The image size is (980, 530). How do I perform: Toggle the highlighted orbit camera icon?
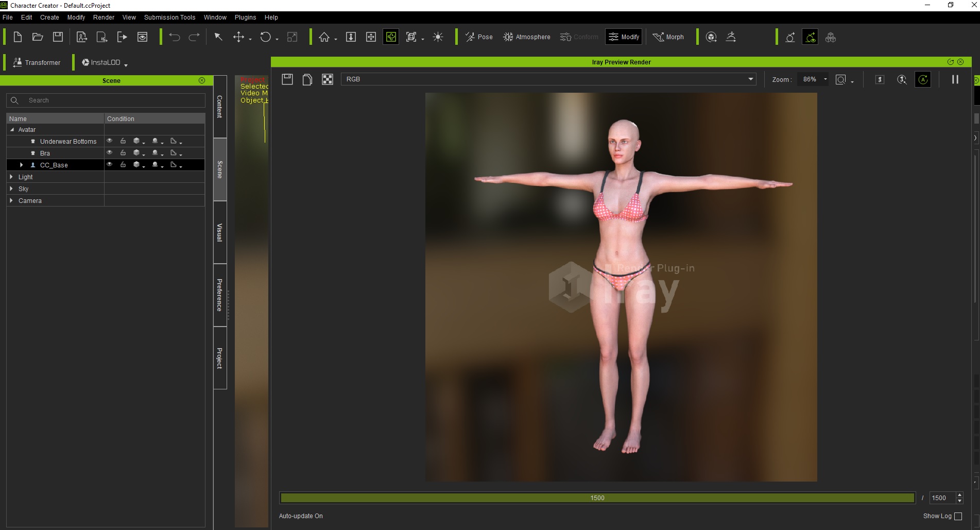[391, 37]
